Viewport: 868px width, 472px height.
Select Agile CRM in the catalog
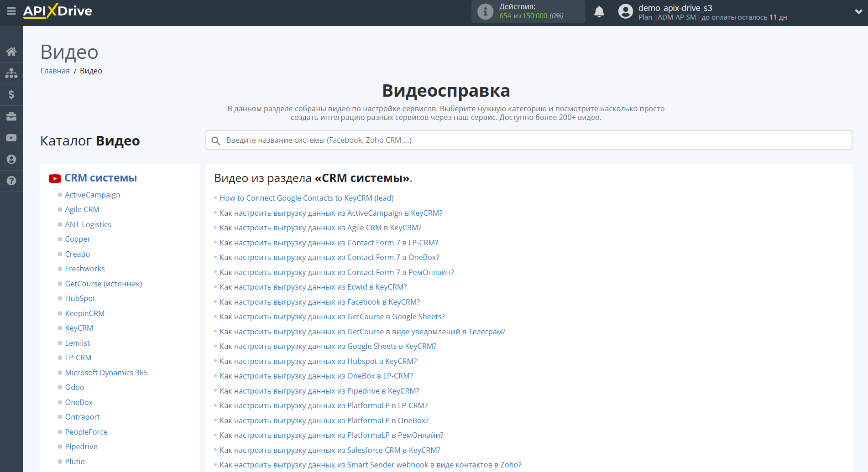click(82, 209)
